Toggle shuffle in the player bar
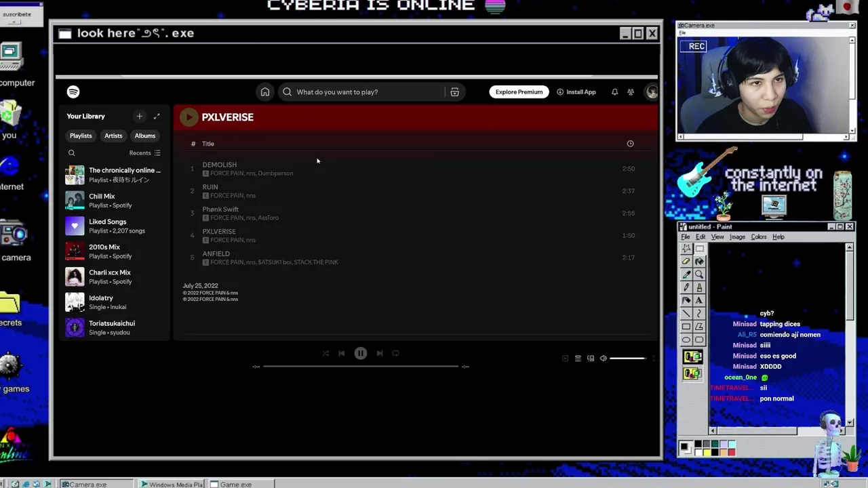Screen dimensions: 868x488 [x=325, y=353]
